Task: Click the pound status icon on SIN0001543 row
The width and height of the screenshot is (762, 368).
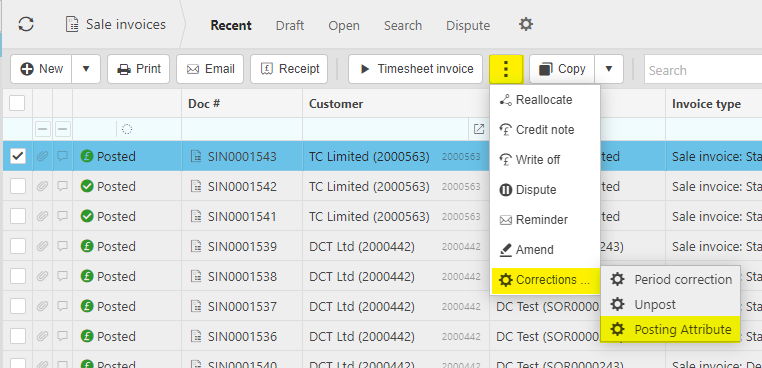Action: click(87, 157)
